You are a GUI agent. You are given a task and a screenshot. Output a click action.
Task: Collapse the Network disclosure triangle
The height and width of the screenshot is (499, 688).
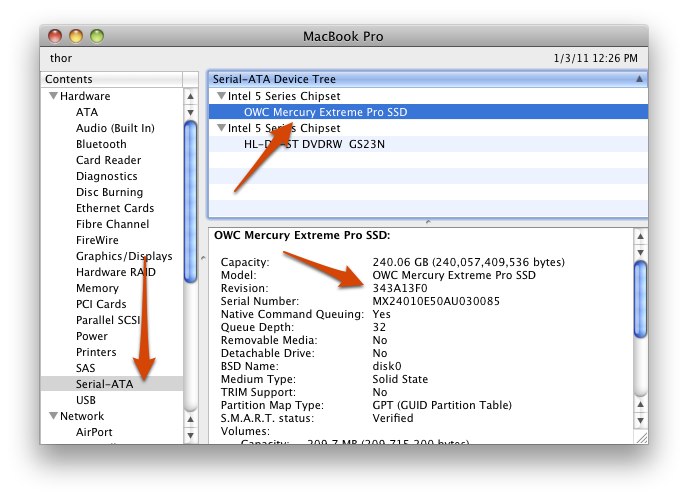[x=53, y=416]
